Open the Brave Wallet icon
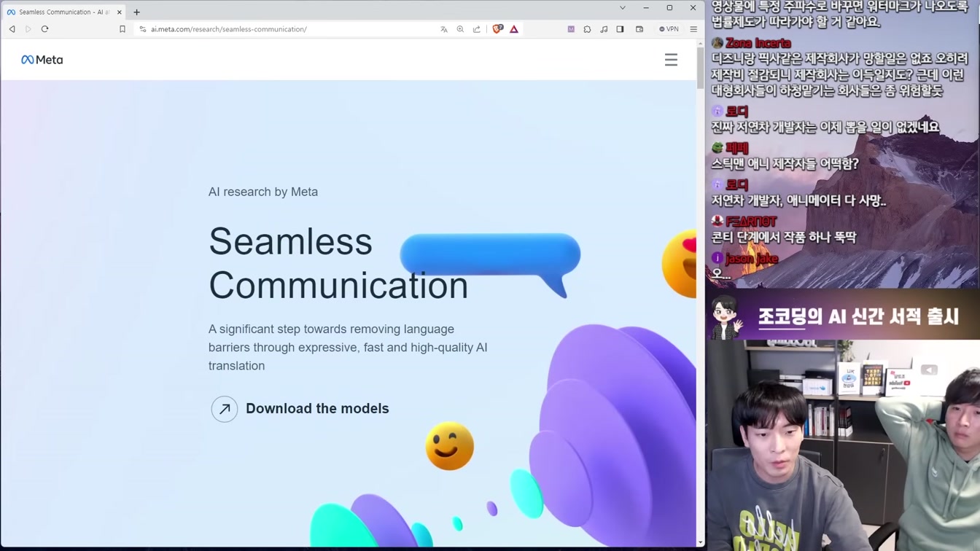Image resolution: width=980 pixels, height=551 pixels. point(639,29)
